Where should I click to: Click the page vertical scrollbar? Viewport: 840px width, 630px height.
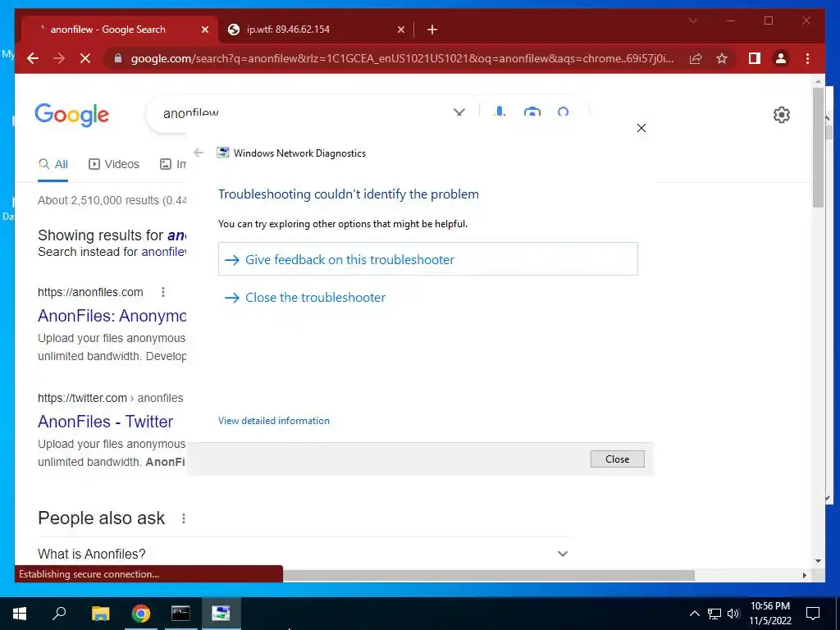click(x=818, y=148)
